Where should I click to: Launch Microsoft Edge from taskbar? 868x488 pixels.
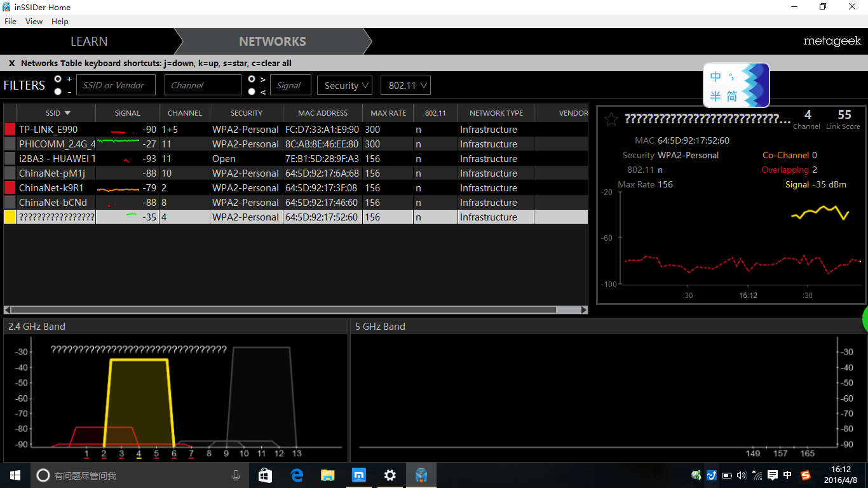pyautogui.click(x=297, y=475)
